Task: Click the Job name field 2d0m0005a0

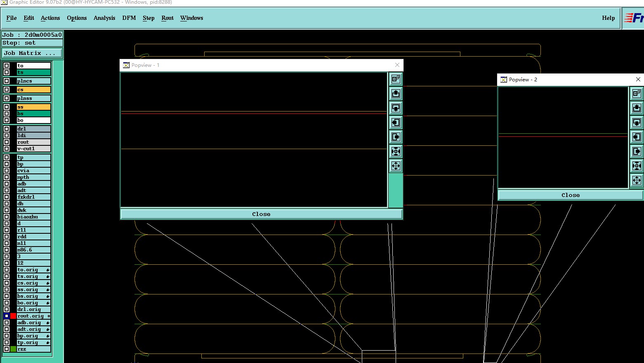Action: (x=32, y=35)
